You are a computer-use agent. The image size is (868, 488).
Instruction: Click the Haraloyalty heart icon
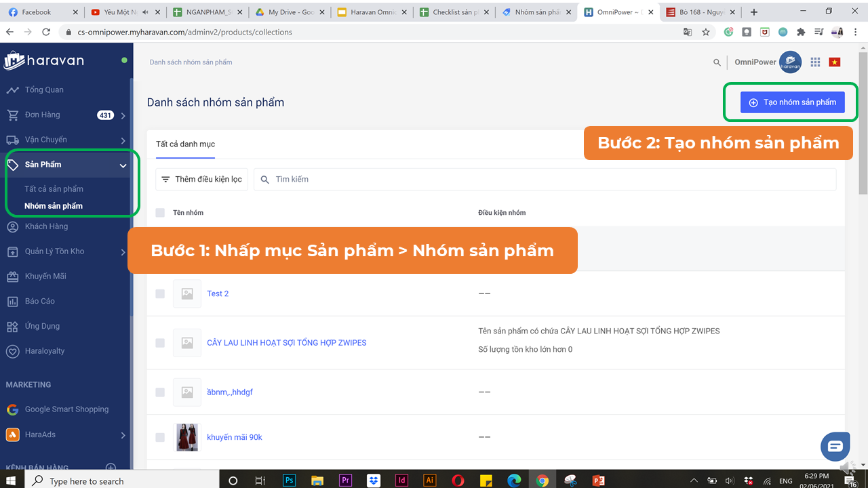click(12, 351)
